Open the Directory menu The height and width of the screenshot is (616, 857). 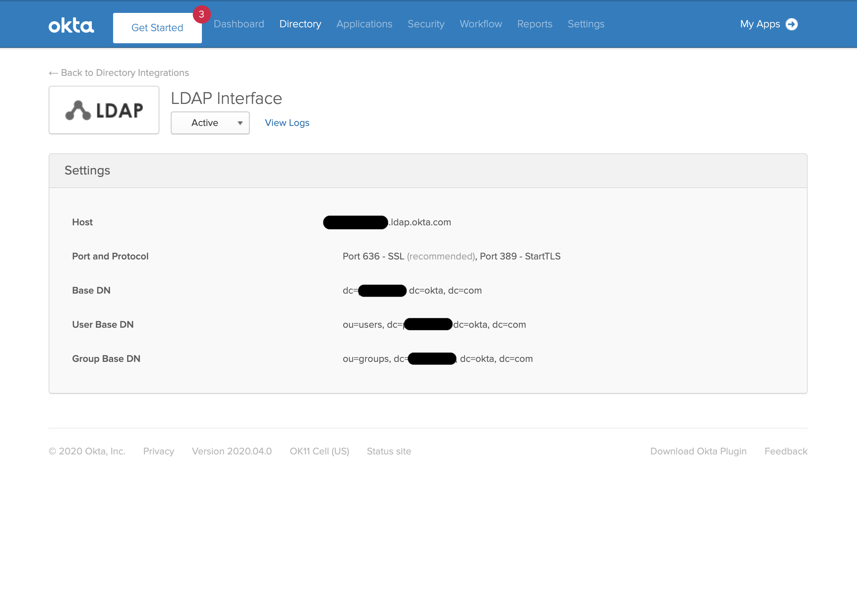click(x=300, y=24)
